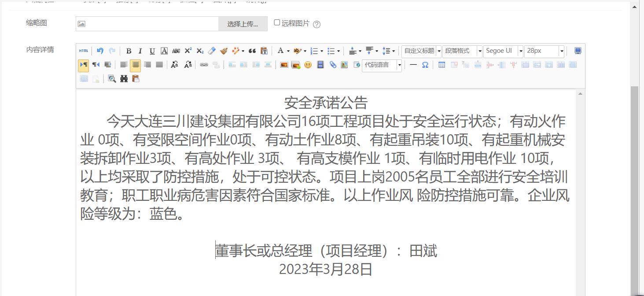The image size is (644, 296).
Task: Toggle fullscreen editor mode
Action: pos(578,51)
